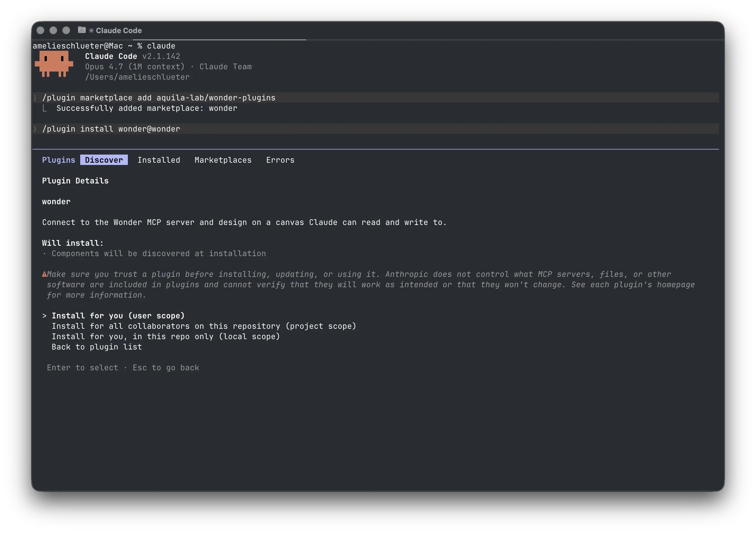
Task: Click the 'amelieschlueter@Mac ~ % claude' prompt line
Action: coord(104,46)
